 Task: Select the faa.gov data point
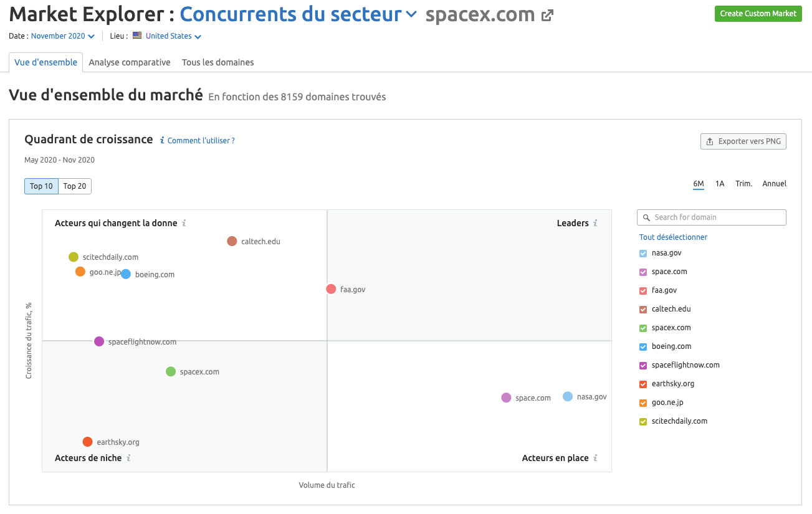[x=331, y=289]
